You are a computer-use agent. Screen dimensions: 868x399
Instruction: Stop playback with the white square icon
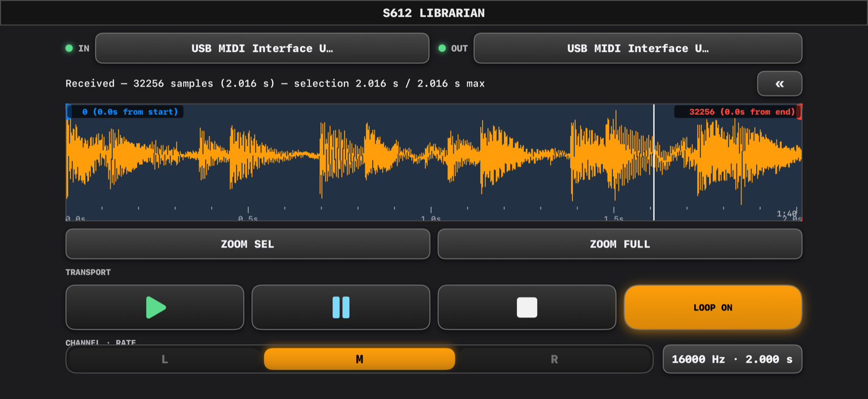coord(527,307)
